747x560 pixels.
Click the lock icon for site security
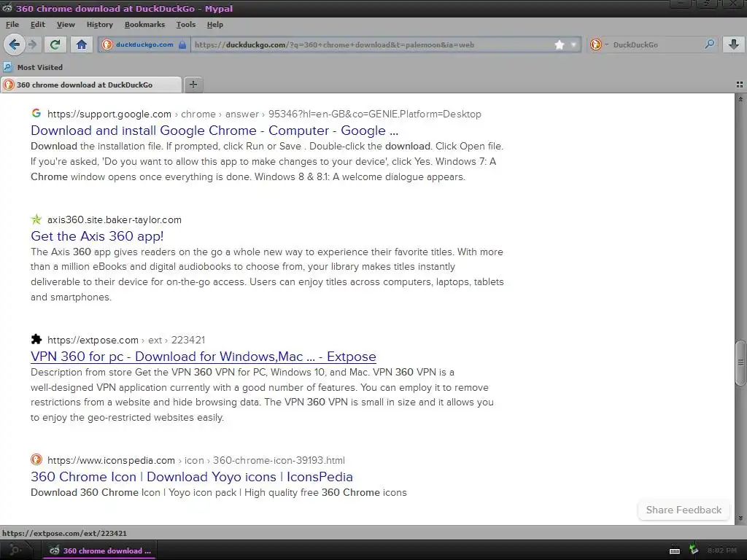tap(182, 44)
